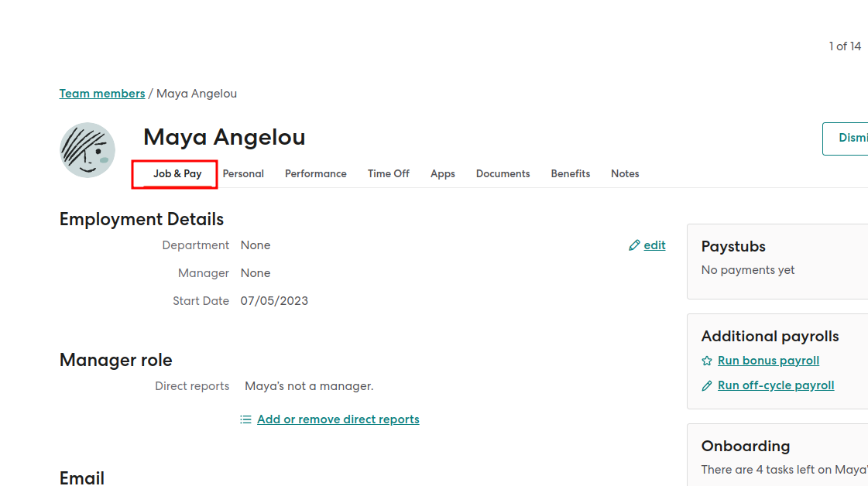Follow the Team members breadcrumb link
Image resolution: width=868 pixels, height=486 pixels.
102,94
